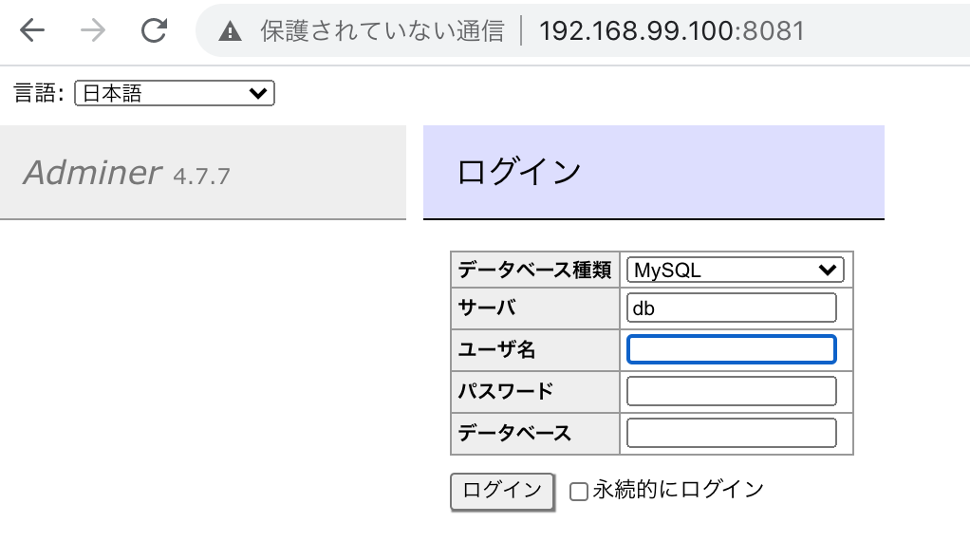This screenshot has width=970, height=560.
Task: Toggle the persistent login option off
Action: coord(579,490)
